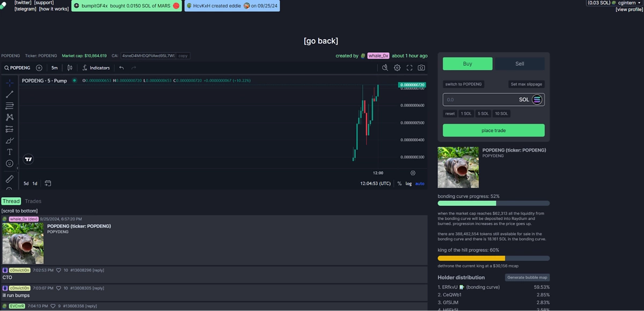
Task: Switch to the Sell tab
Action: (519, 64)
